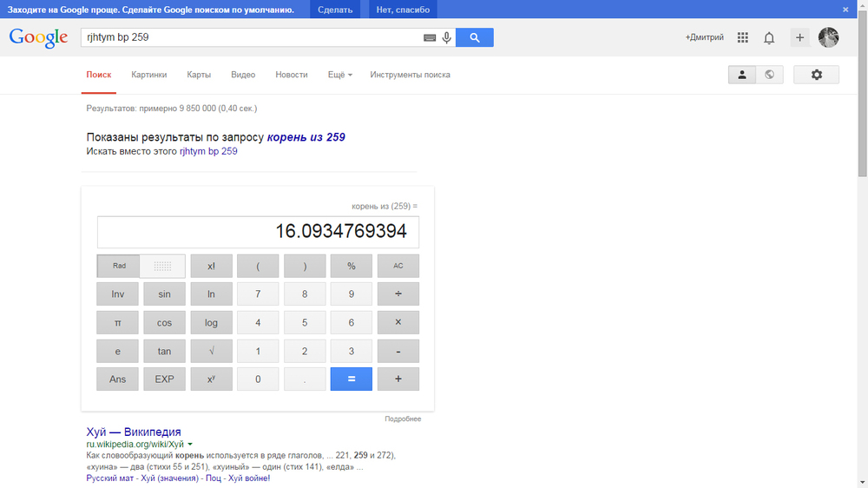The height and width of the screenshot is (488, 868).
Task: Show notifications bell
Action: 769,37
